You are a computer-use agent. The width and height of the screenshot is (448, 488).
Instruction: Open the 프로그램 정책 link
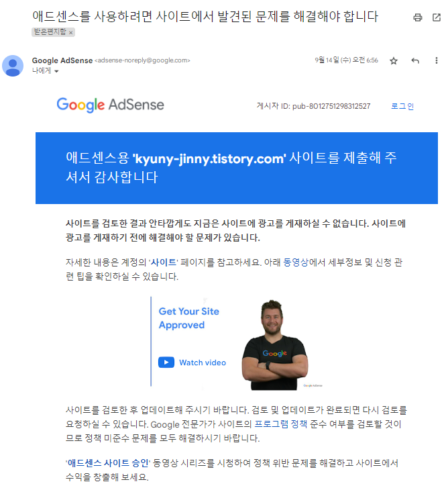point(281,424)
